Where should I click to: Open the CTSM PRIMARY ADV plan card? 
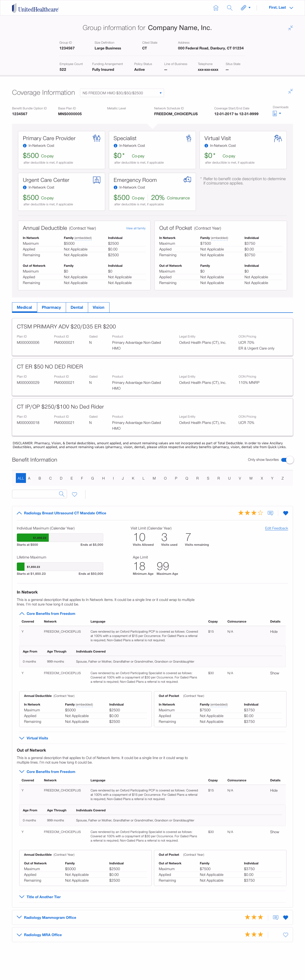[x=152, y=337]
